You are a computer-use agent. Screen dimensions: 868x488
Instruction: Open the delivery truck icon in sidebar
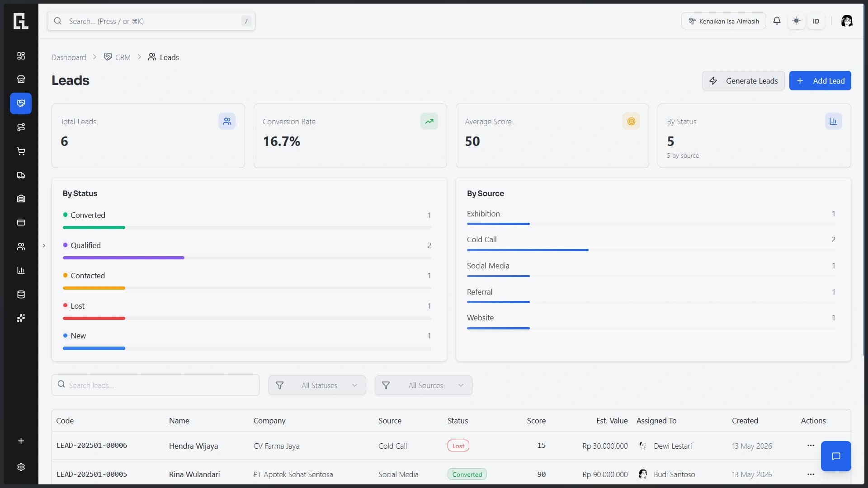point(21,175)
